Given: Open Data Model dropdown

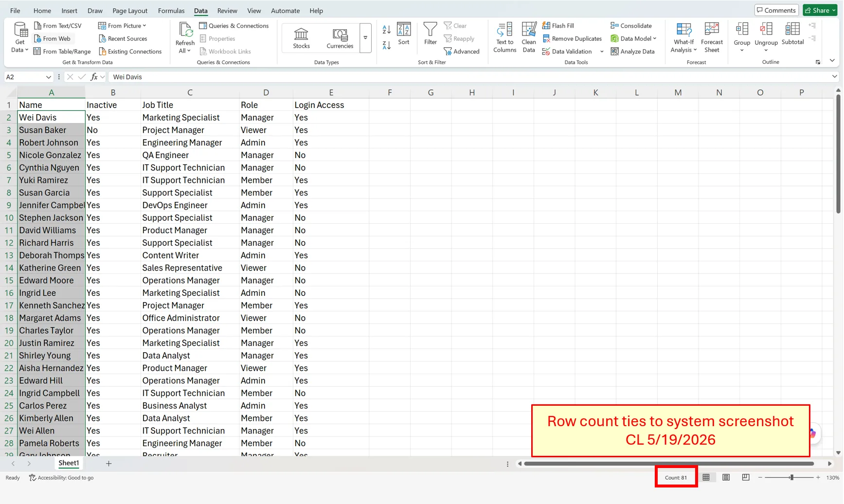Looking at the screenshot, I should (x=633, y=38).
